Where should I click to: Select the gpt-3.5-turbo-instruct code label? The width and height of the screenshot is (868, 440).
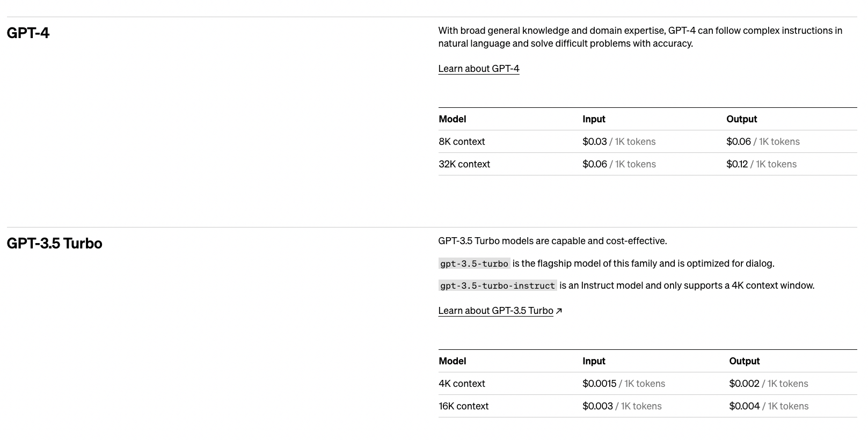click(497, 285)
